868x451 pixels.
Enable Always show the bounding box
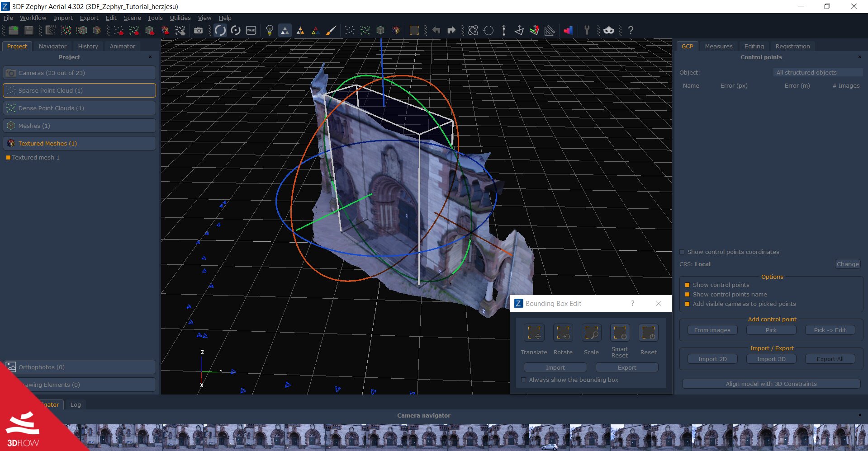tap(524, 380)
